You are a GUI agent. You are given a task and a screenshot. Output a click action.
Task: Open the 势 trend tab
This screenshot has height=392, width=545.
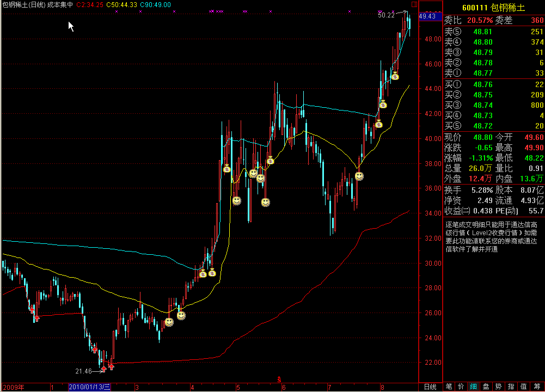click(x=498, y=387)
